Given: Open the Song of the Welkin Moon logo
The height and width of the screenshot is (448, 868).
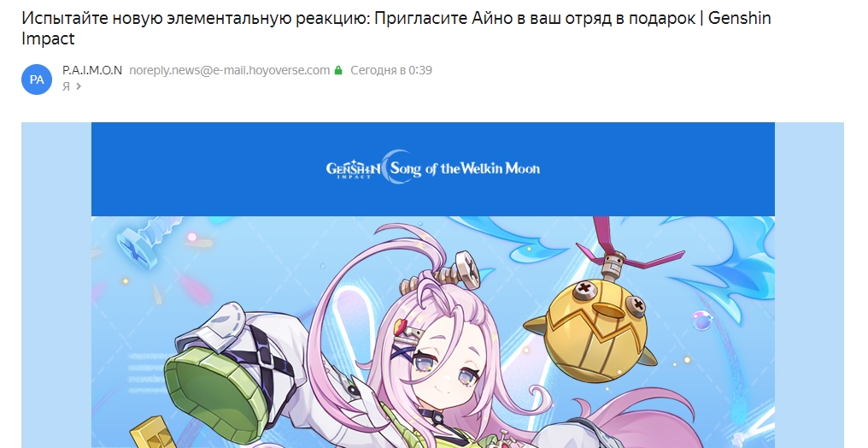Looking at the screenshot, I should [465, 168].
